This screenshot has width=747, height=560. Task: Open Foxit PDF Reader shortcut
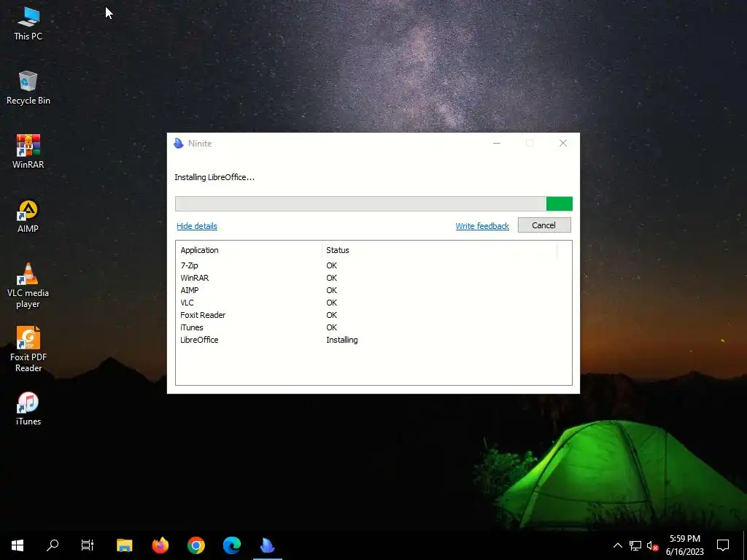(28, 349)
